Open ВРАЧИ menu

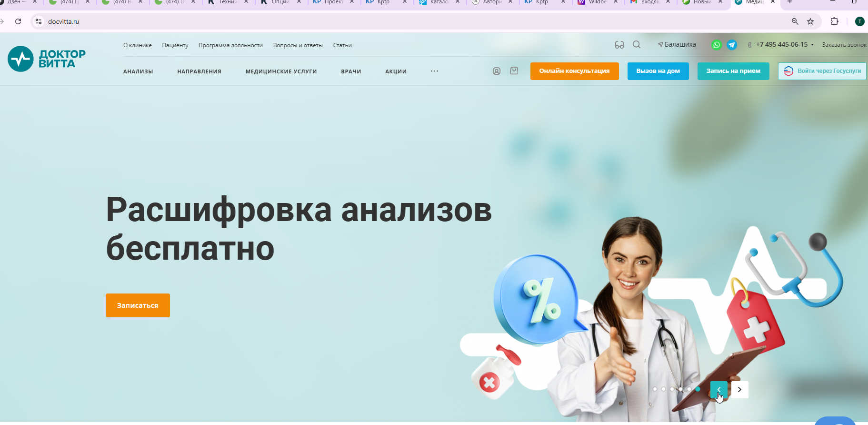pos(351,71)
